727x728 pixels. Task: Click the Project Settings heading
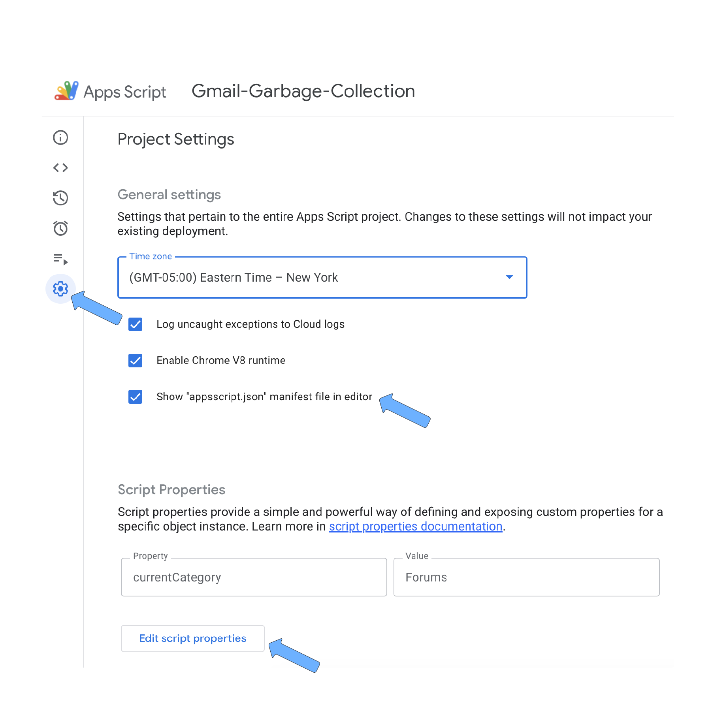[176, 139]
